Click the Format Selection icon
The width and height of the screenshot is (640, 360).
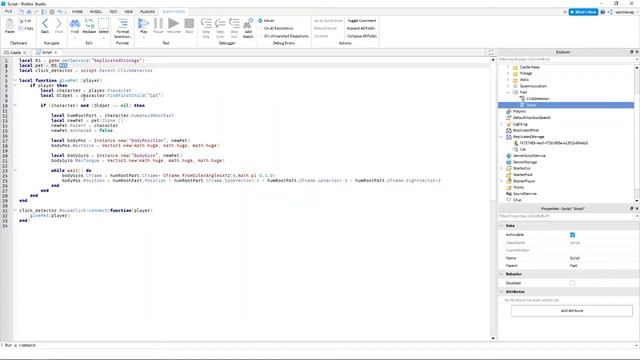coord(122,23)
